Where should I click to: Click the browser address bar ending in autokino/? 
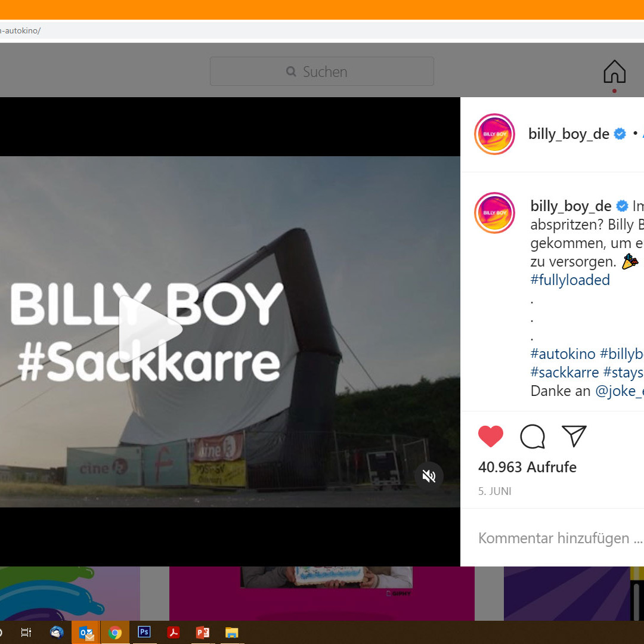click(322, 30)
